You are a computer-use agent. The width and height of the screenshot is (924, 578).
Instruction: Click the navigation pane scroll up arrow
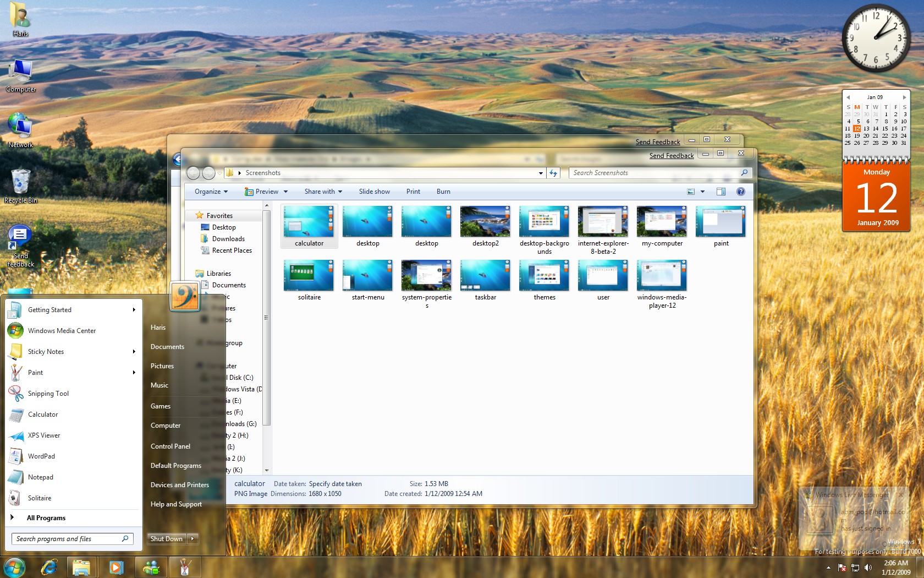tap(267, 206)
